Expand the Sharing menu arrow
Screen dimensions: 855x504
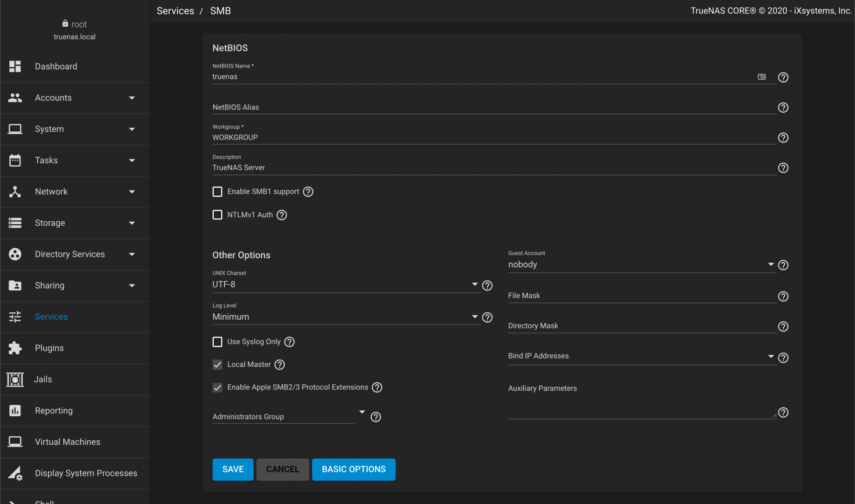point(132,286)
